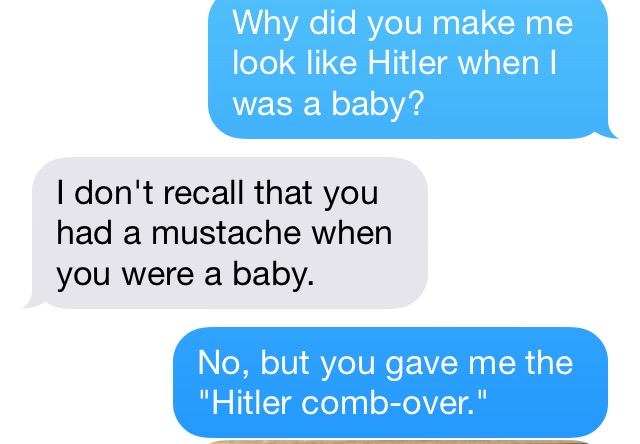
Task: Click the word "were" in the gray message
Action: 158,275
